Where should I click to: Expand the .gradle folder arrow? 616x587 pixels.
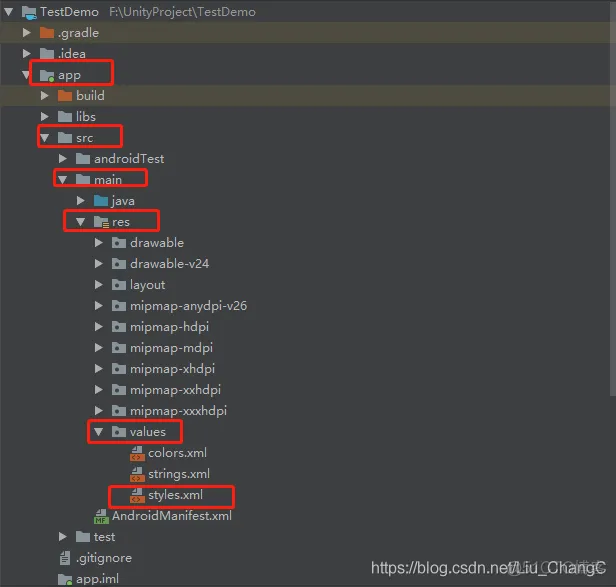click(27, 33)
